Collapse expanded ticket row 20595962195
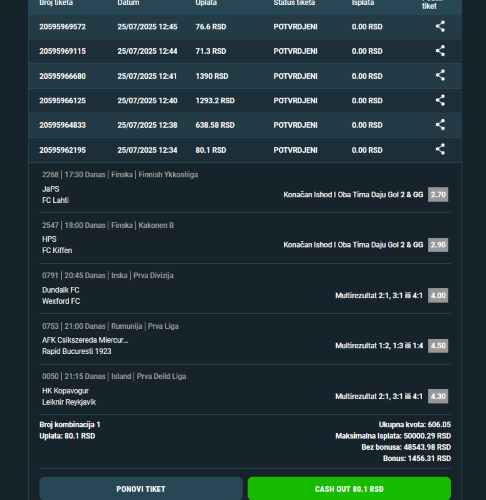 (245, 150)
